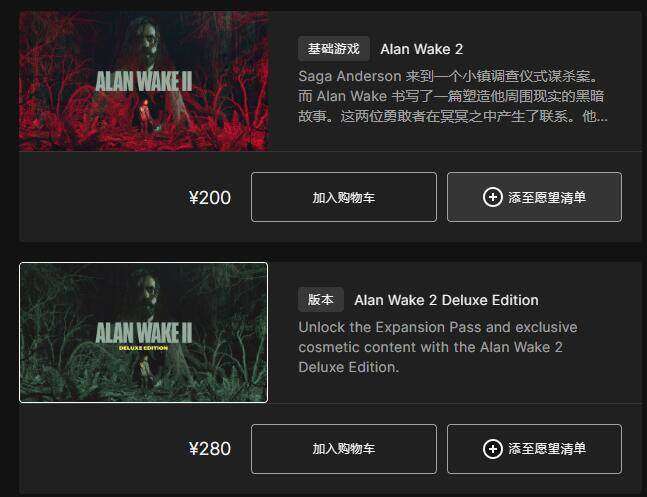Open the red Alan Wake II cover image

tap(144, 81)
